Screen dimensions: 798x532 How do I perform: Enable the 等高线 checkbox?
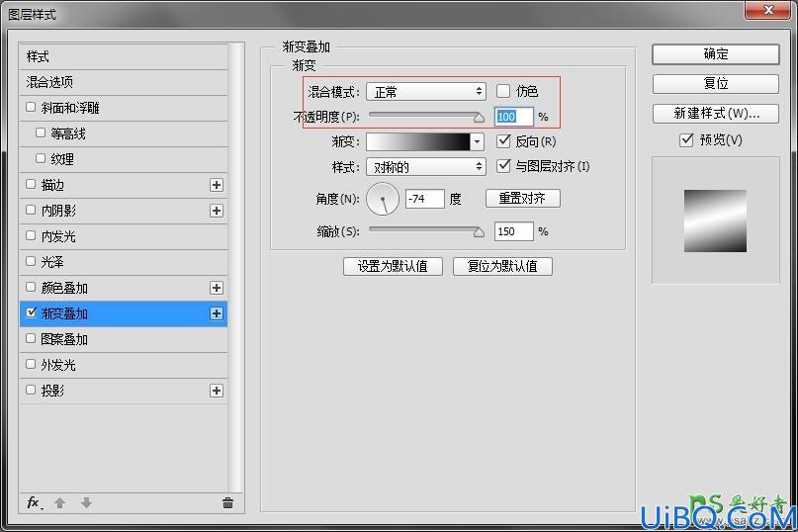tap(41, 133)
